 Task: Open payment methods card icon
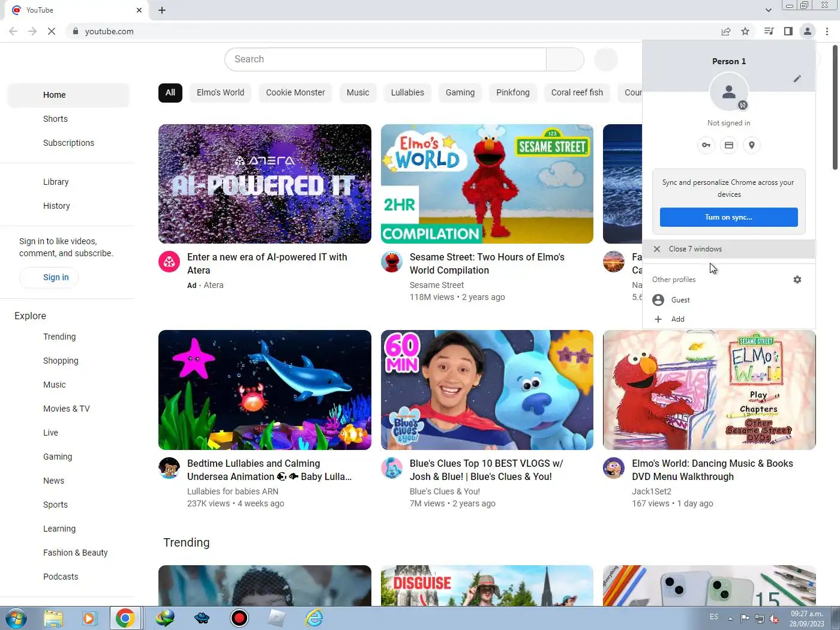point(729,145)
